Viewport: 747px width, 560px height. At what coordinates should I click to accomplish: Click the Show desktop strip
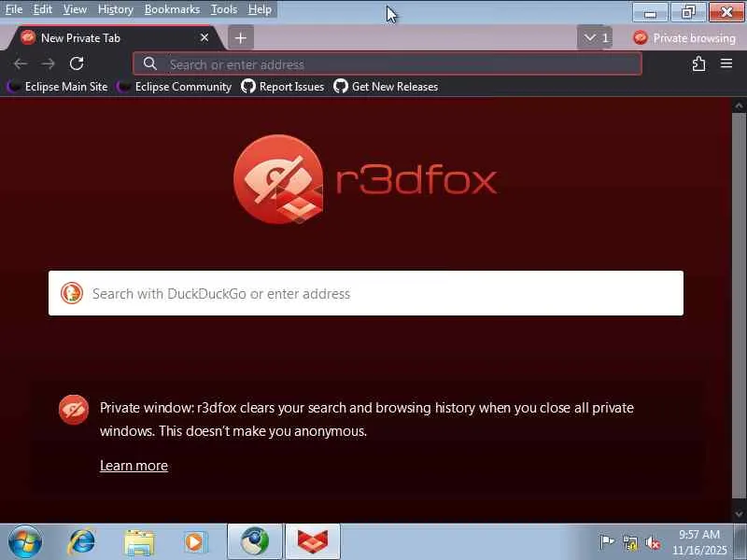[x=740, y=542]
